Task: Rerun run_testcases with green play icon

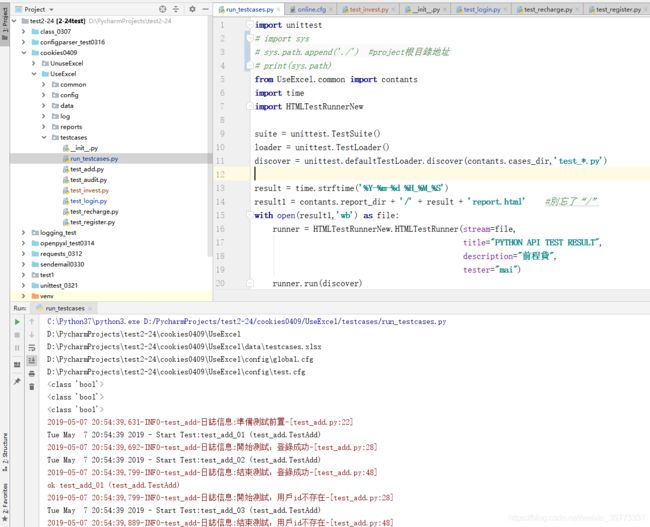Action: pos(17,322)
